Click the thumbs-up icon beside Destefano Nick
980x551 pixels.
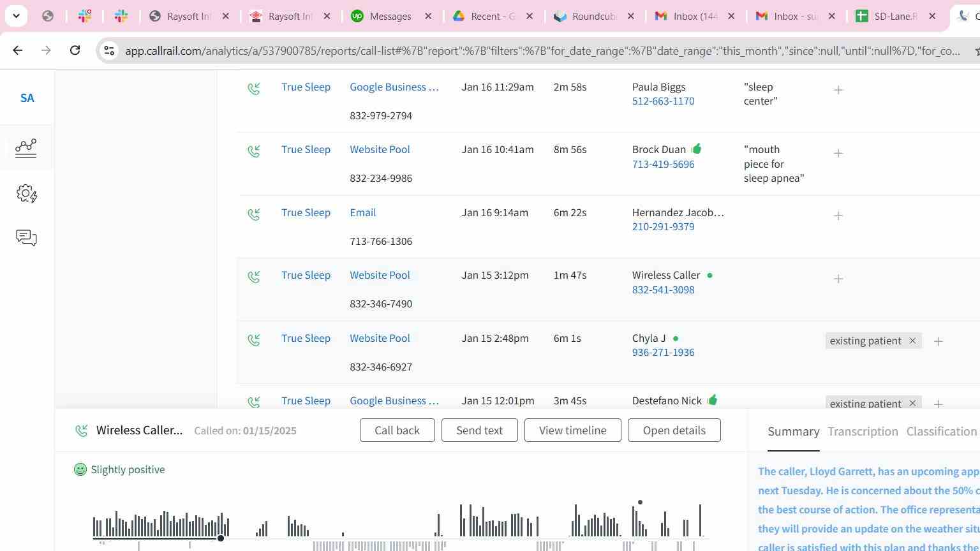point(712,400)
